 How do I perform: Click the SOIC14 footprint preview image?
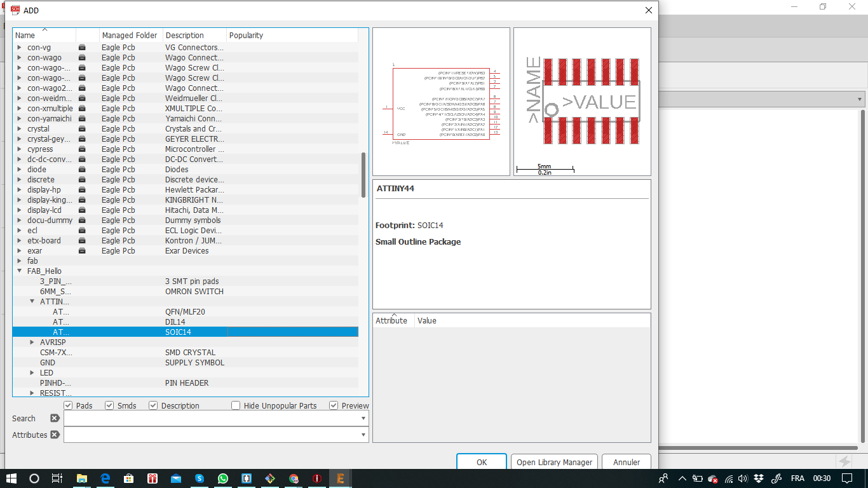[x=582, y=102]
